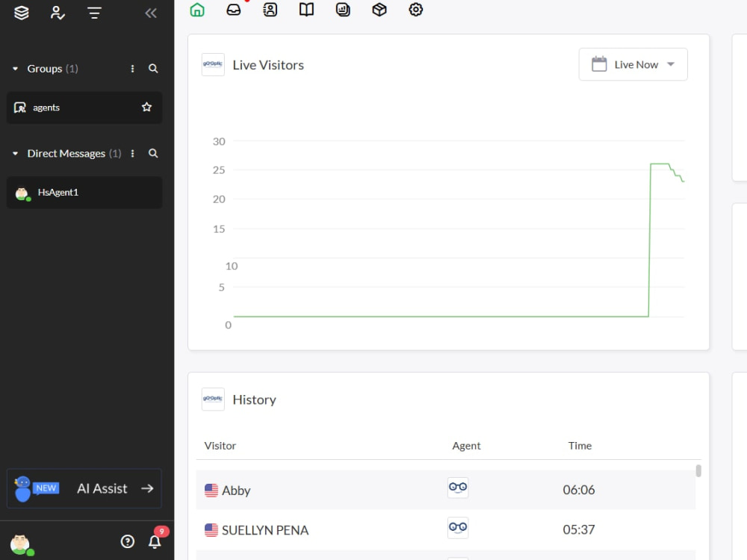Screen dimensions: 747x560
Task: Click the Agent column header
Action: (x=466, y=446)
